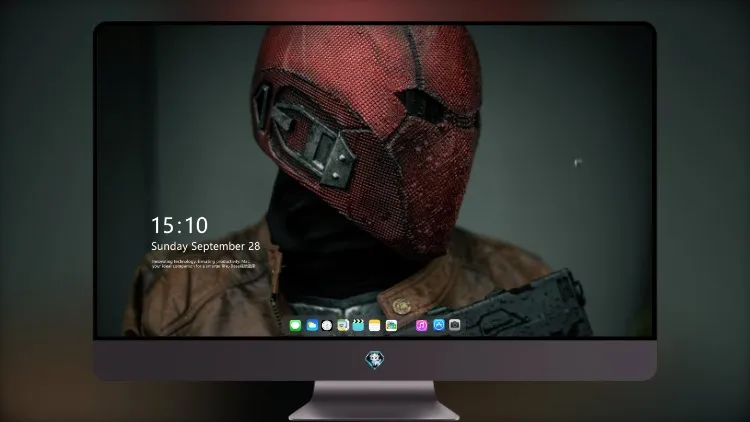The height and width of the screenshot is (422, 750).
Task: Open the yellow Notes dock icon
Action: [x=375, y=326]
